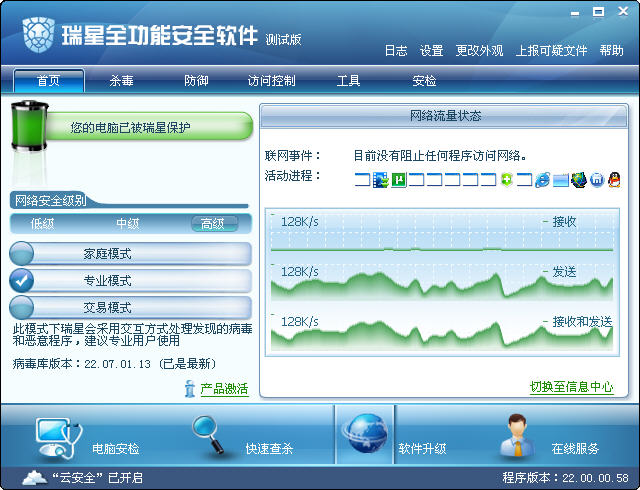This screenshot has height=490, width=640.
Task: Click the 您的电脑已被瑞星保护 status banner
Action: coord(149,127)
